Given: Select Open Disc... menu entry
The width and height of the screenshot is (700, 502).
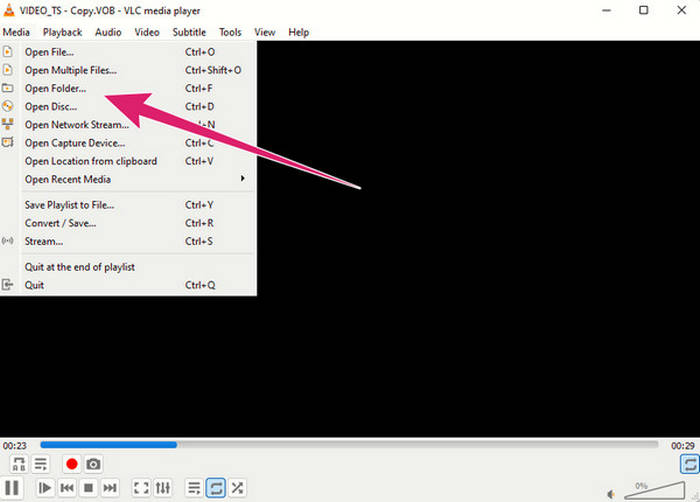Looking at the screenshot, I should [129, 107].
